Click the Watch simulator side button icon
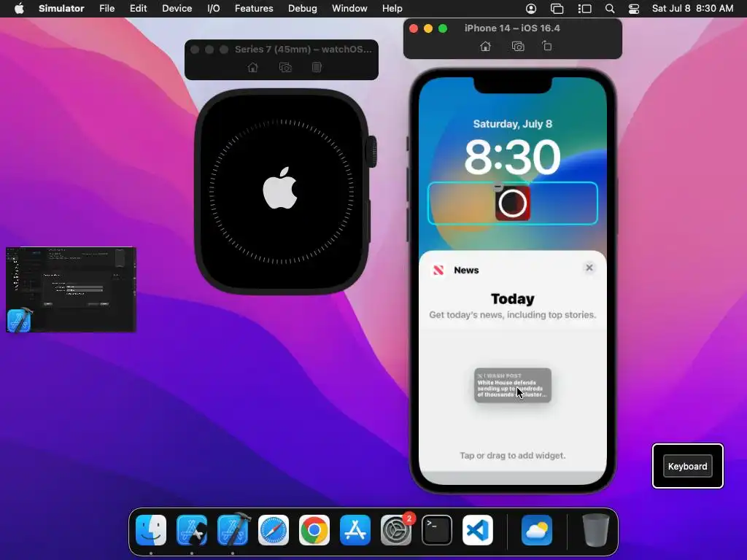The width and height of the screenshot is (747, 560). (317, 67)
